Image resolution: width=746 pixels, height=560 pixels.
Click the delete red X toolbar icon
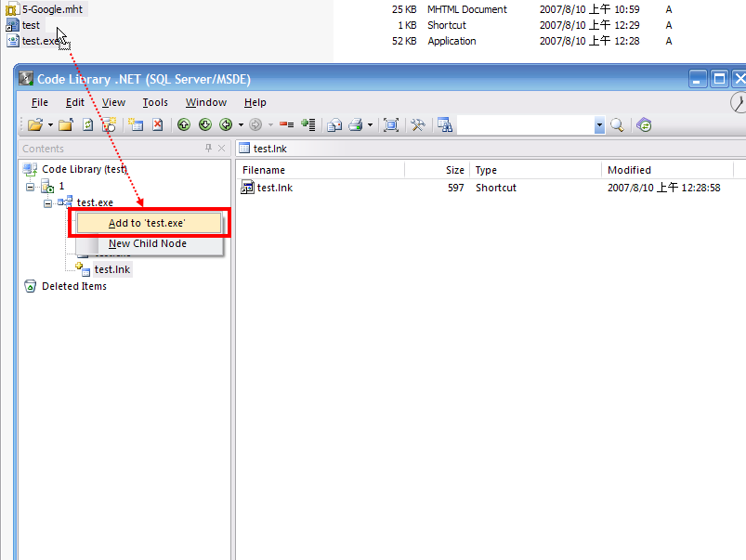point(158,124)
